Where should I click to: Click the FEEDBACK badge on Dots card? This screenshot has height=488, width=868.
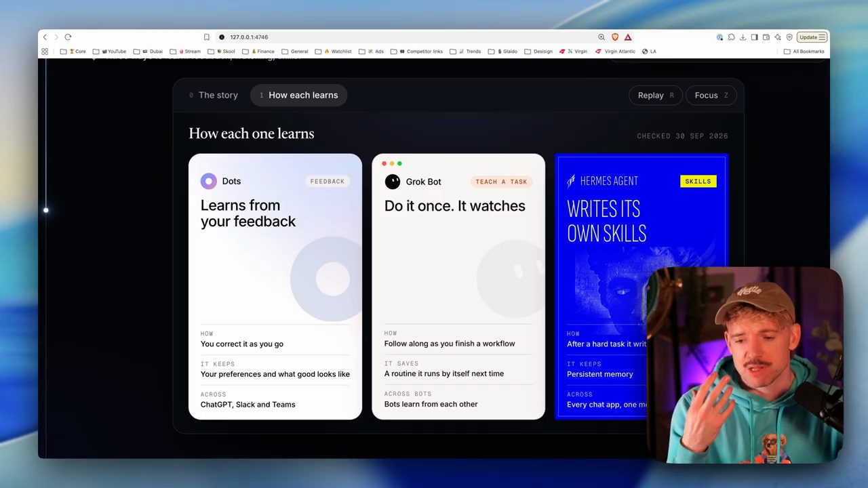[328, 182]
